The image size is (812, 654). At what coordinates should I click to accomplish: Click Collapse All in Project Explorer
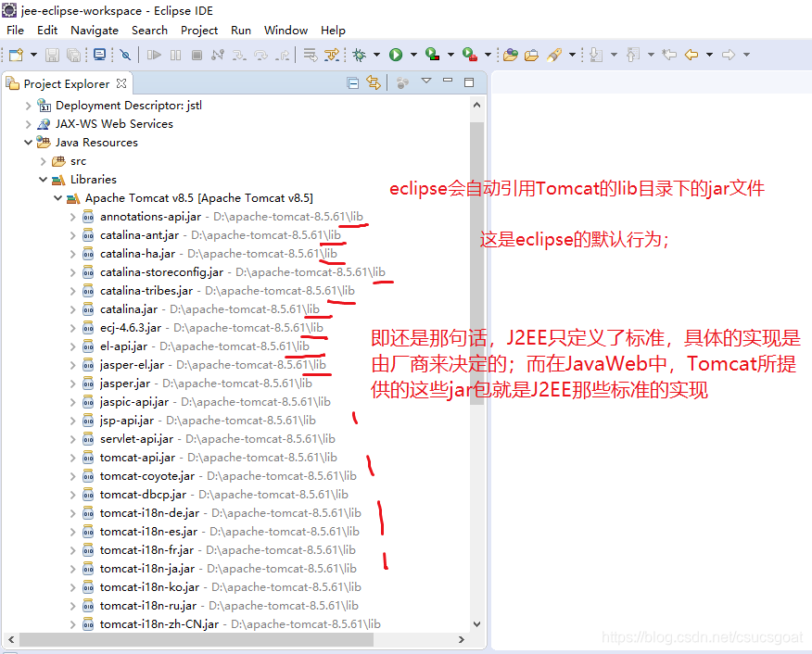352,83
